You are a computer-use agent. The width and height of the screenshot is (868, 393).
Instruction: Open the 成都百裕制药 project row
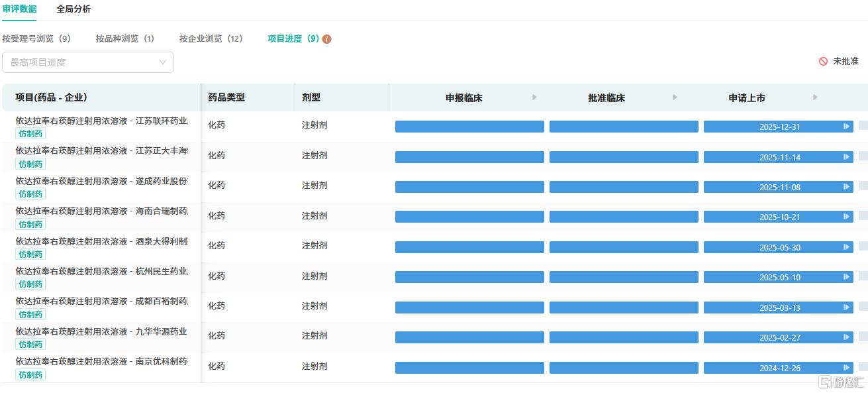click(x=102, y=301)
